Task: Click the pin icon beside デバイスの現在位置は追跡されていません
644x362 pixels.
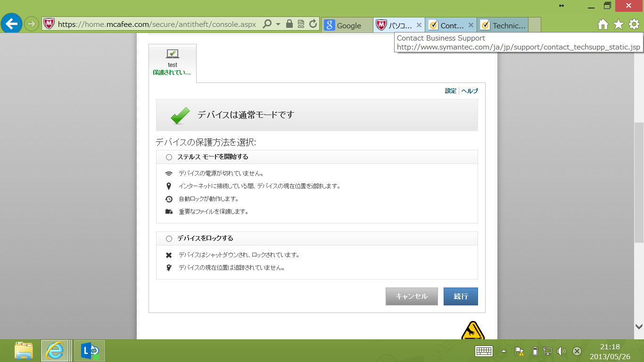Action: click(169, 268)
